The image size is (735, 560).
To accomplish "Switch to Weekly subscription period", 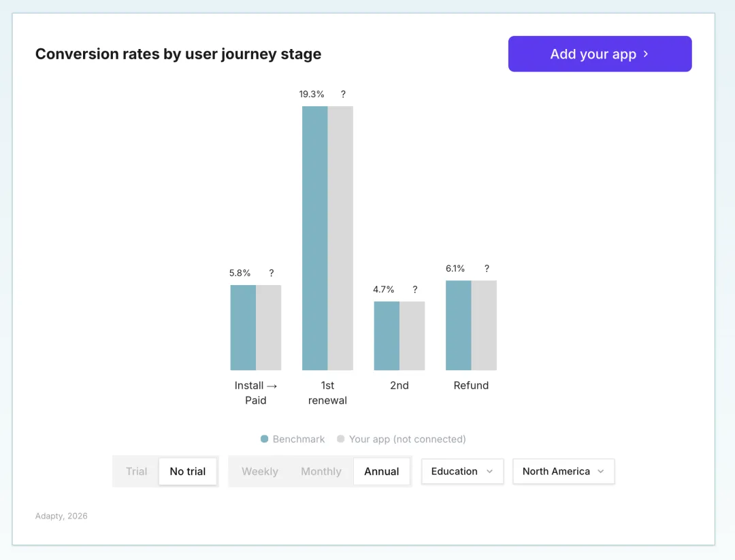I will pyautogui.click(x=259, y=472).
